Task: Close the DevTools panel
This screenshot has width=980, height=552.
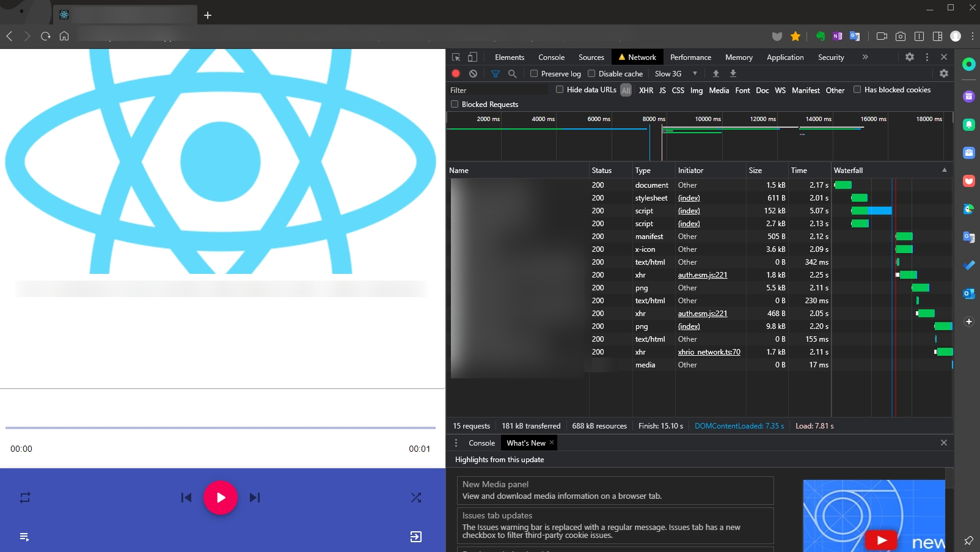Action: [x=944, y=57]
